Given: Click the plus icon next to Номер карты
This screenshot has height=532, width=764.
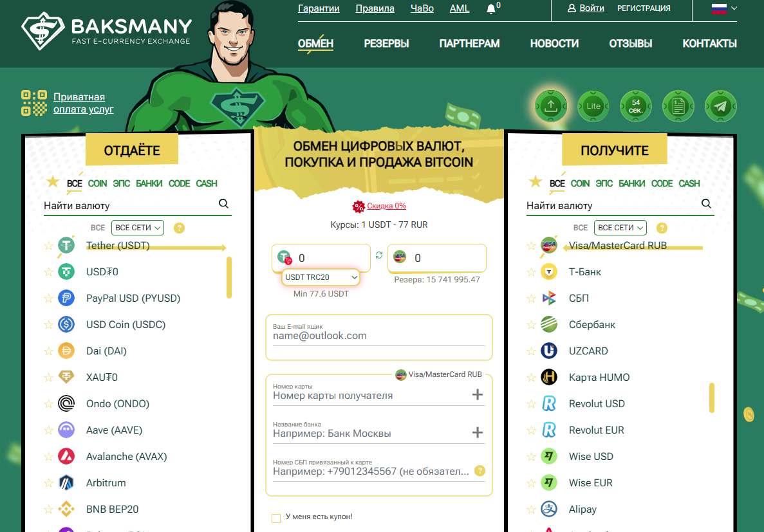Looking at the screenshot, I should tap(477, 394).
